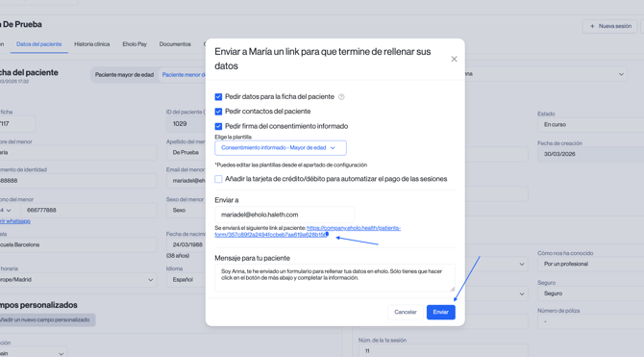The height and width of the screenshot is (357, 644).
Task: Expand the chevron dropdown left of Cómo nos ha conocido
Action: click(522, 264)
